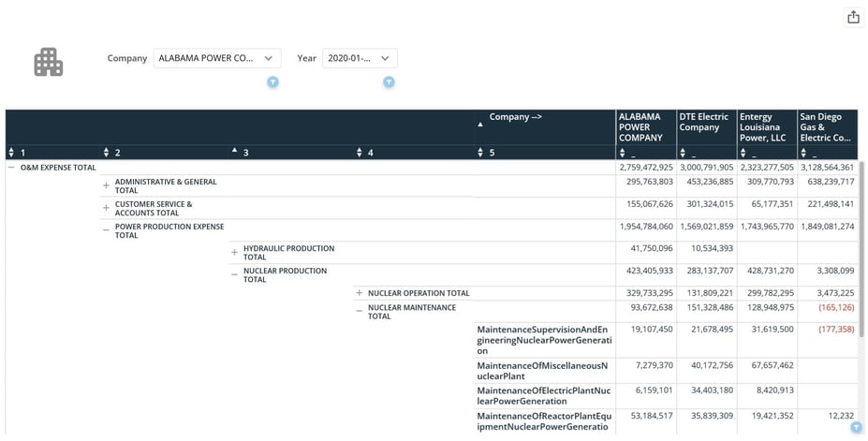This screenshot has width=868, height=441.
Task: Click MaintenanceOfReactorPlantEquipmentNuclearPowerGeneration row label
Action: (544, 421)
